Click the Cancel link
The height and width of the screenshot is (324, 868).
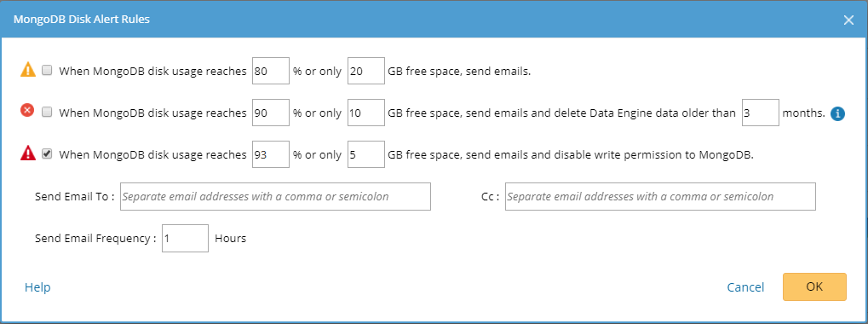pyautogui.click(x=745, y=287)
